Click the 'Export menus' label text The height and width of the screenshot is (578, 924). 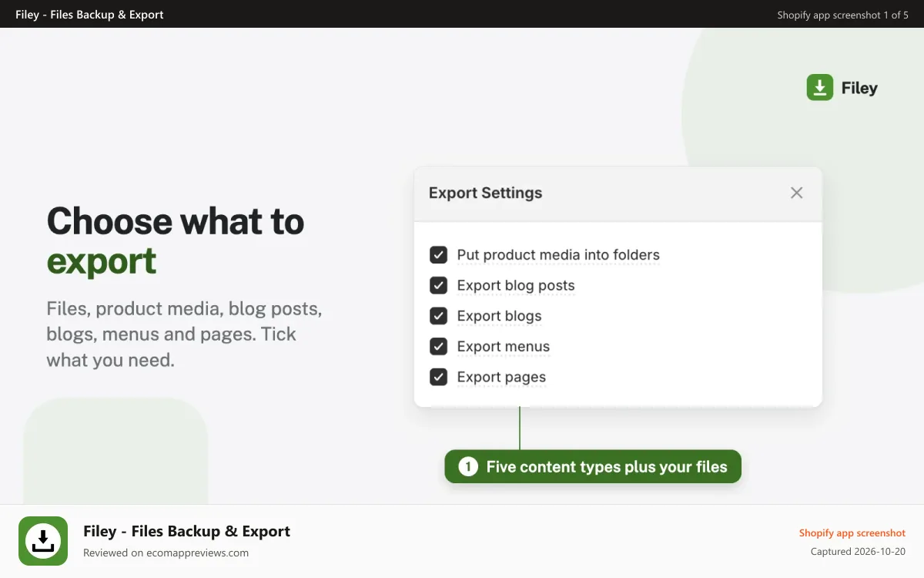click(504, 347)
